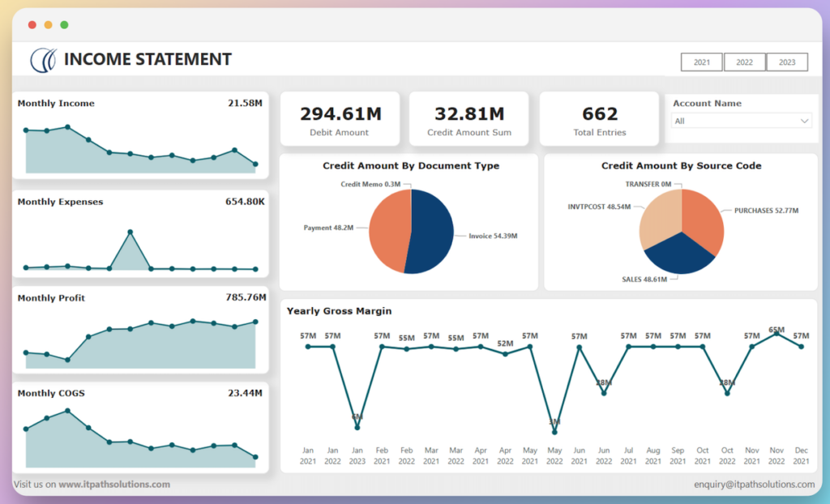The width and height of the screenshot is (830, 504).
Task: Select the 2023 year filter
Action: tap(786, 62)
